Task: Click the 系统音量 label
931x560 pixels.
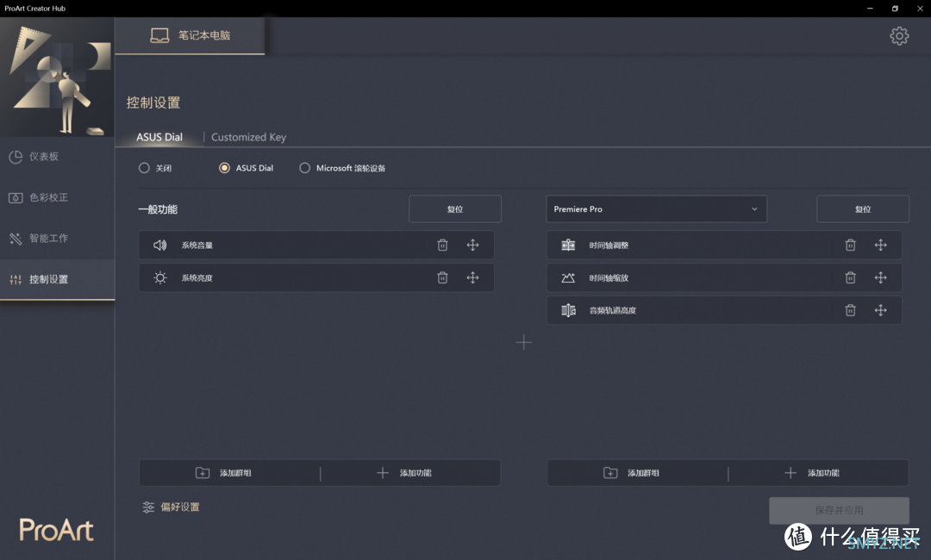Action: (197, 245)
